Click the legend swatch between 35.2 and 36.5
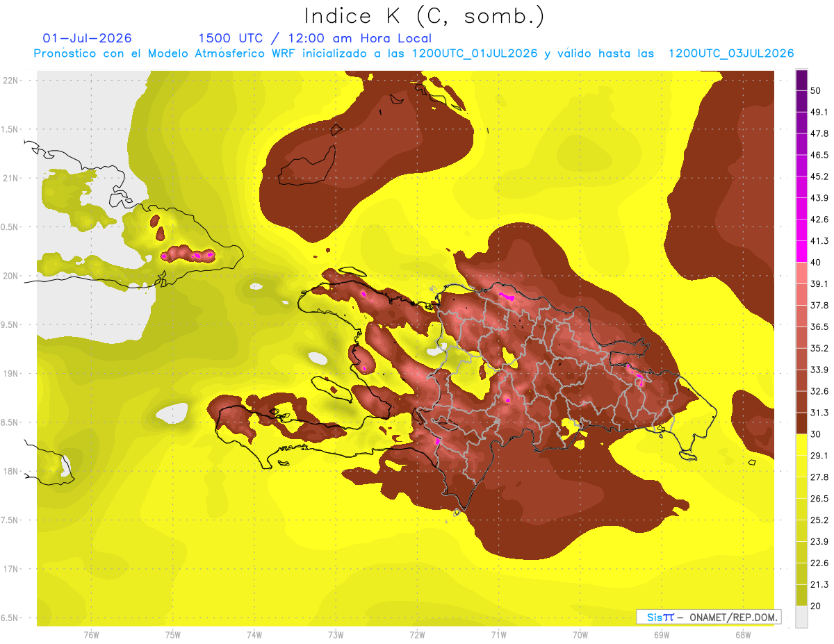 click(x=801, y=338)
